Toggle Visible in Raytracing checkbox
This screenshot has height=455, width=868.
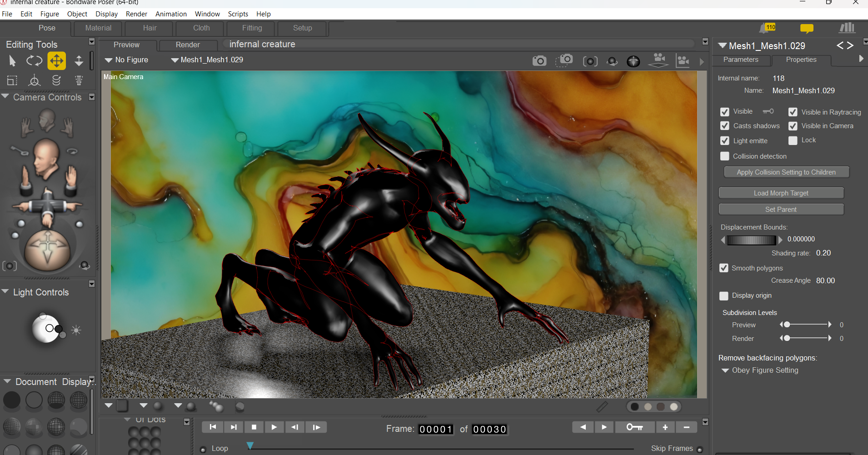click(x=793, y=112)
